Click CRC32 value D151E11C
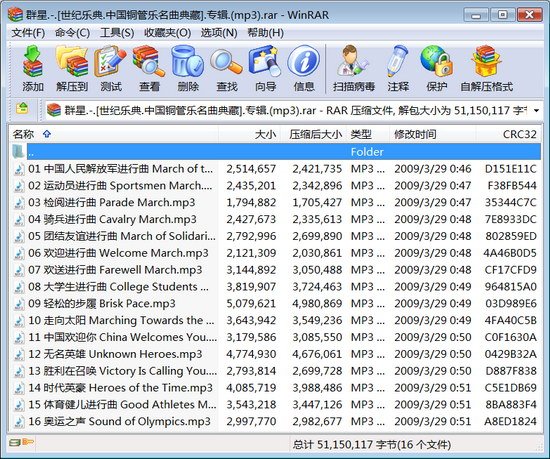 (x=511, y=169)
